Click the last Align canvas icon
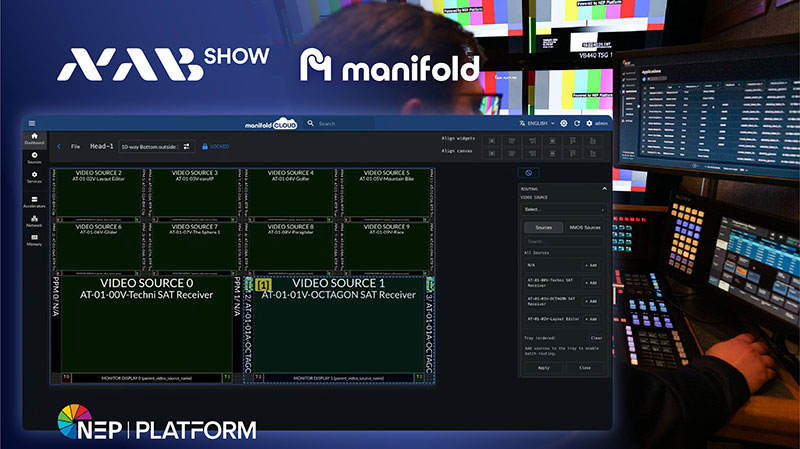This screenshot has height=449, width=800. click(592, 153)
